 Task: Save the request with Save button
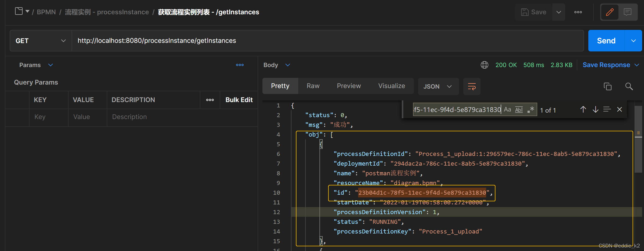pyautogui.click(x=533, y=12)
